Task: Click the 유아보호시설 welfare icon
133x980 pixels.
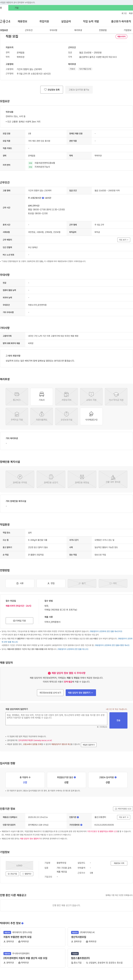Action: 66,417
